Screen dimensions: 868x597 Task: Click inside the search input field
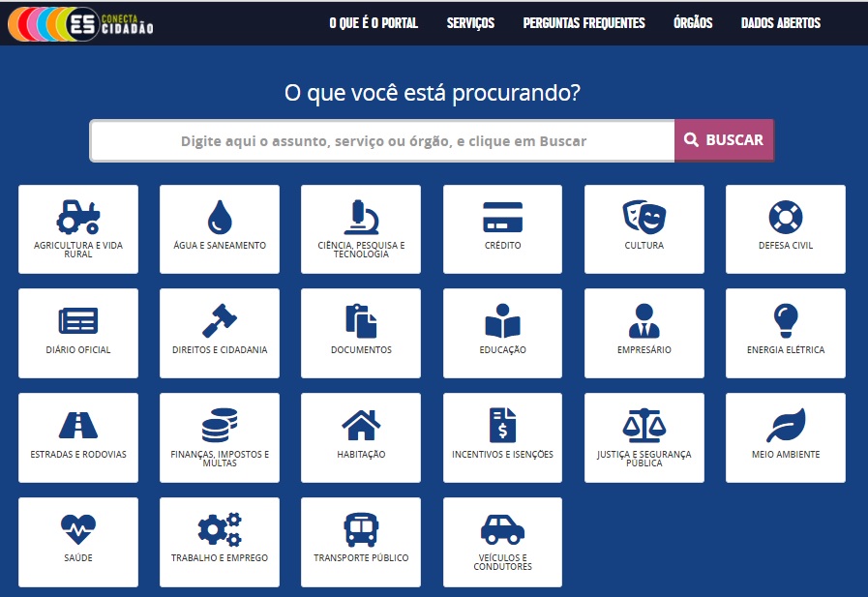coord(381,139)
